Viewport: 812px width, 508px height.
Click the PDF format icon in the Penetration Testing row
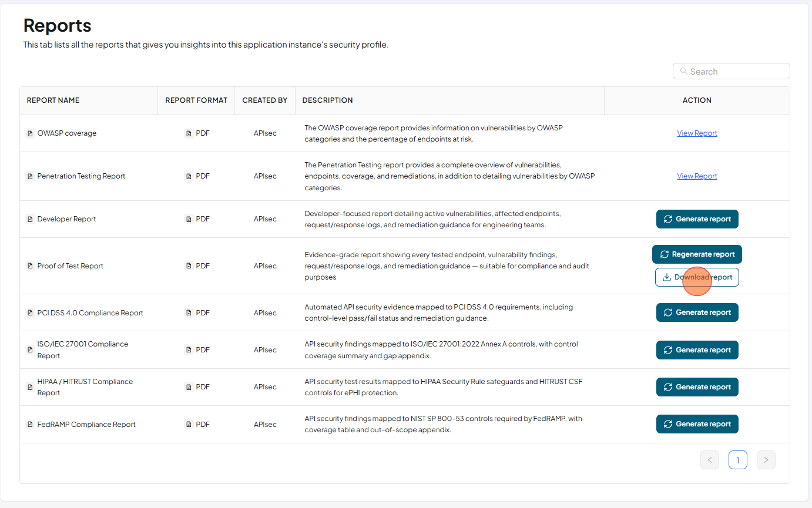(x=189, y=176)
